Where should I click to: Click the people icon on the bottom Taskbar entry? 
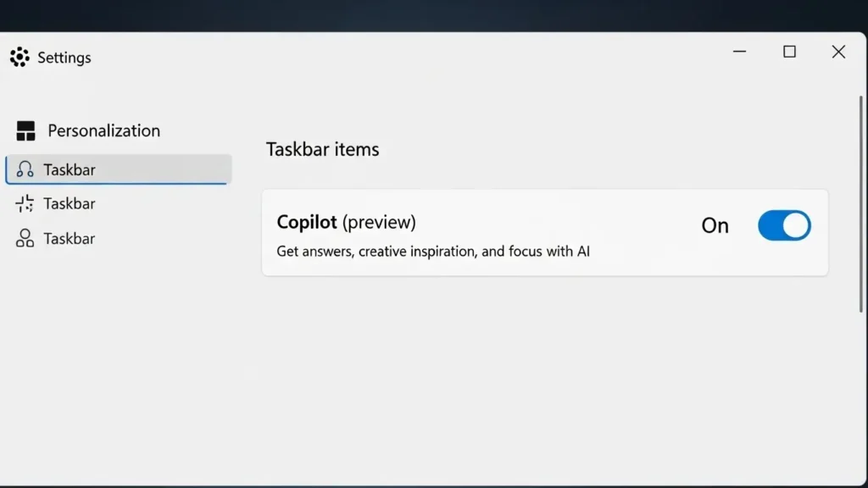[26, 238]
